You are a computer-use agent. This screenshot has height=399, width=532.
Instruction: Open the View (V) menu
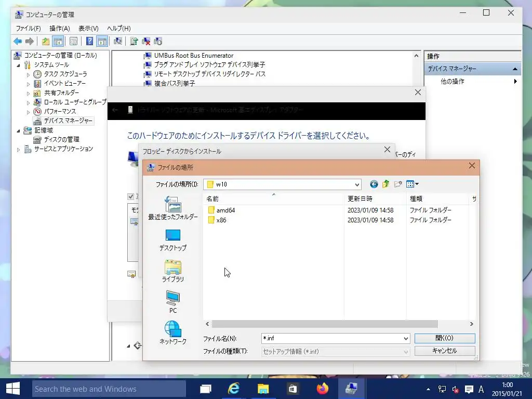88,29
